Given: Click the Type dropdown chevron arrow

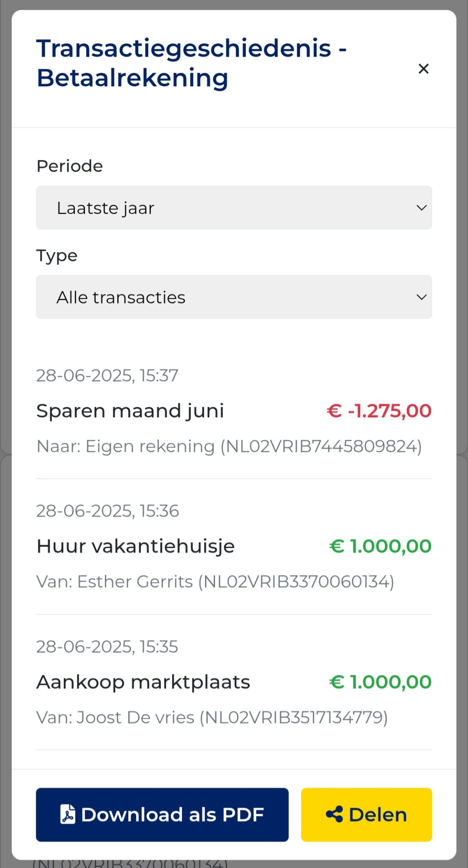Looking at the screenshot, I should pos(421,297).
